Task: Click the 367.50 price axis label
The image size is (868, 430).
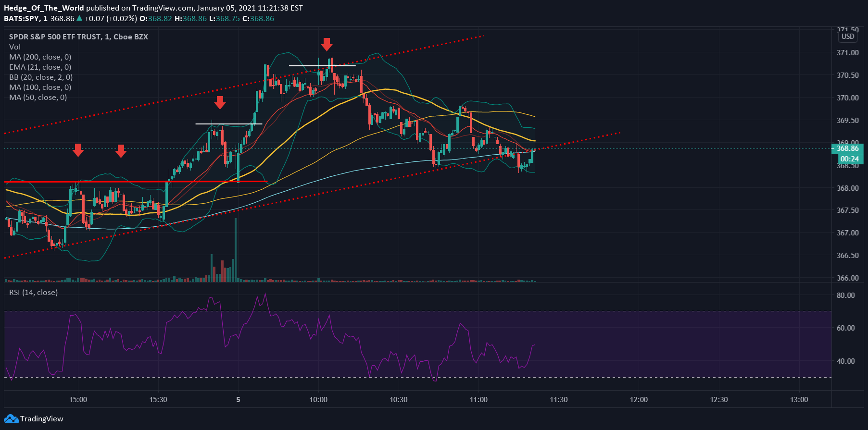Action: pyautogui.click(x=848, y=210)
